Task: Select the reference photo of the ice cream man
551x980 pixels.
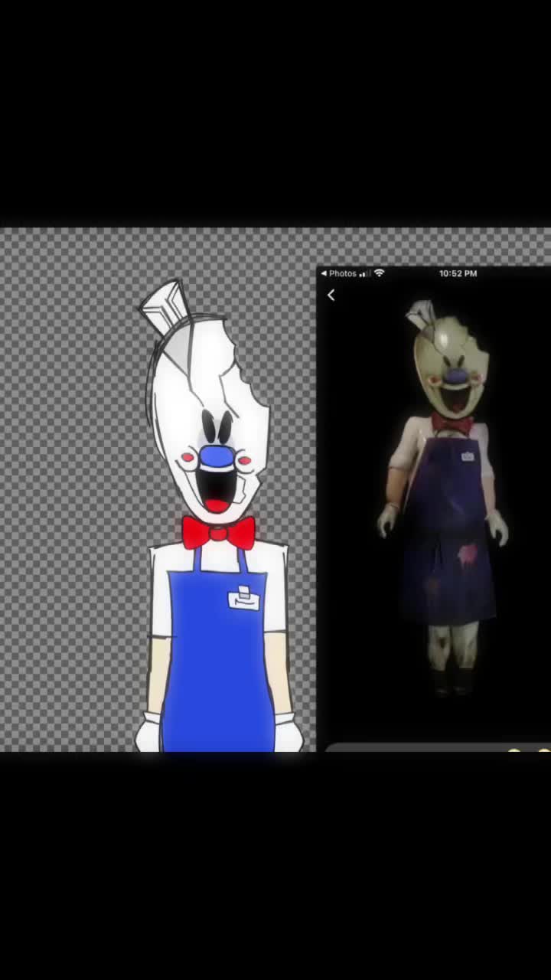Action: click(x=444, y=498)
